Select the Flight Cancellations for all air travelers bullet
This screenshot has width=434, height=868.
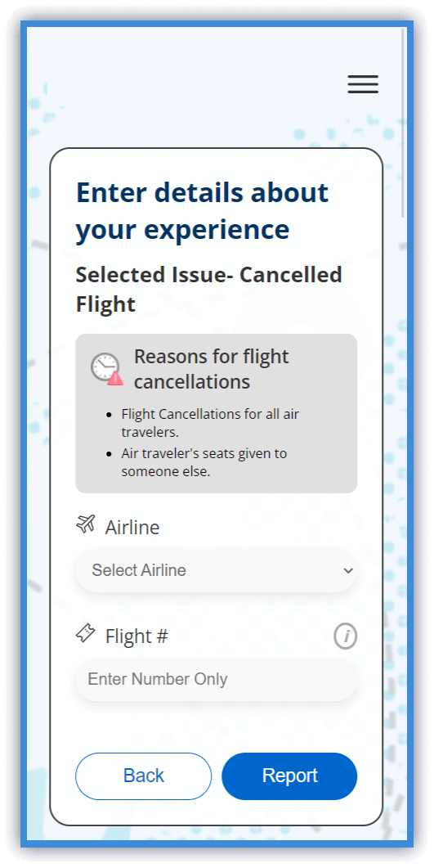[x=210, y=422]
